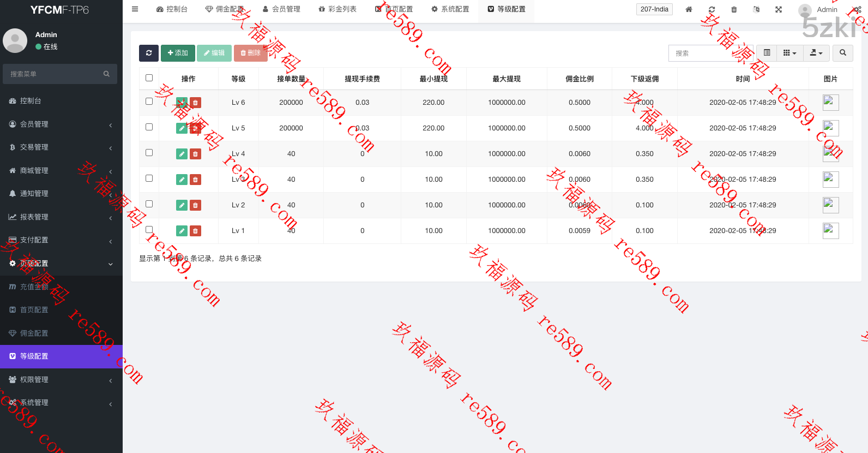Open the columns dropdown in the table toolbar
Viewport: 868px width, 453px height.
[789, 53]
